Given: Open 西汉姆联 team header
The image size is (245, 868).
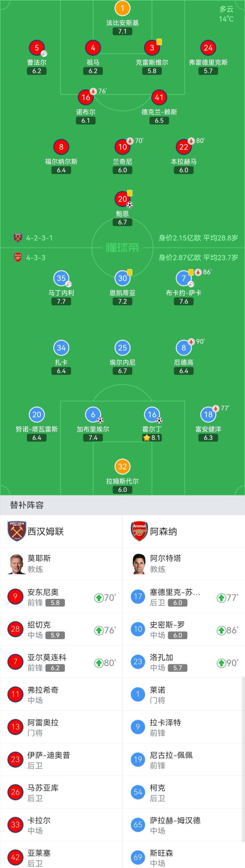Looking at the screenshot, I should coord(61,531).
